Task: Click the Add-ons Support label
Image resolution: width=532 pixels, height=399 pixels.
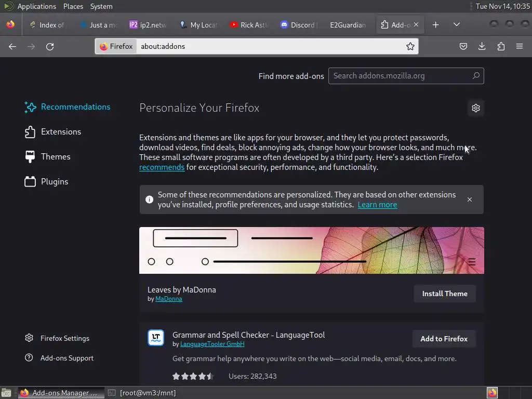Action: pyautogui.click(x=67, y=358)
